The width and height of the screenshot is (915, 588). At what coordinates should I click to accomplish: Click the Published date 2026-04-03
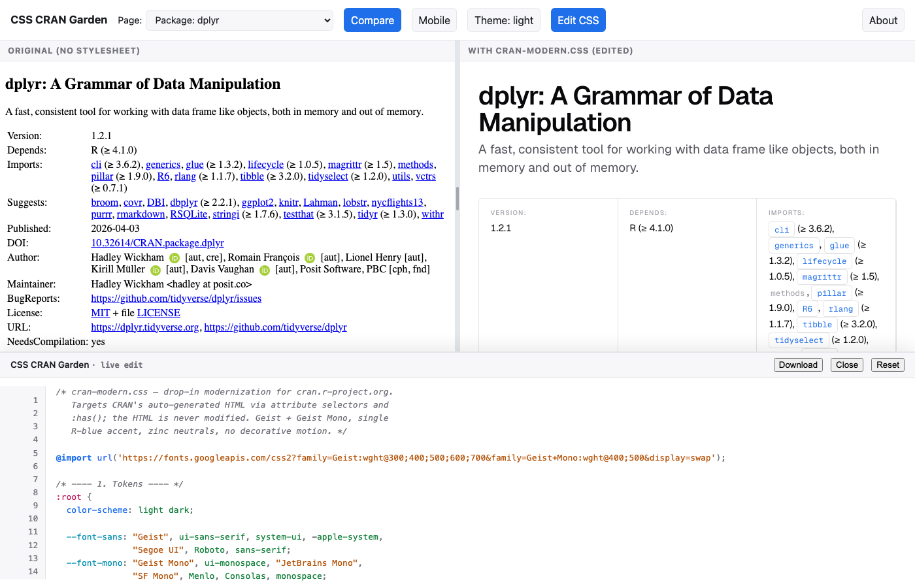[x=116, y=229]
